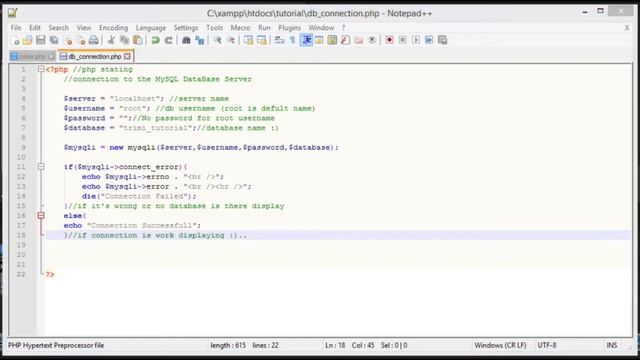Viewport: 640px width, 360px height.
Task: Open the Search menu
Action: tap(59, 28)
